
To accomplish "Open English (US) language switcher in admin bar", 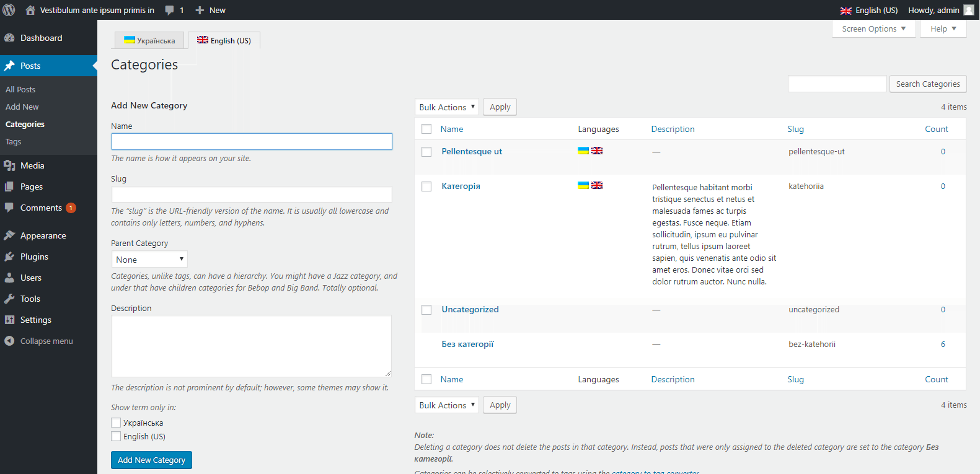I will pyautogui.click(x=869, y=10).
